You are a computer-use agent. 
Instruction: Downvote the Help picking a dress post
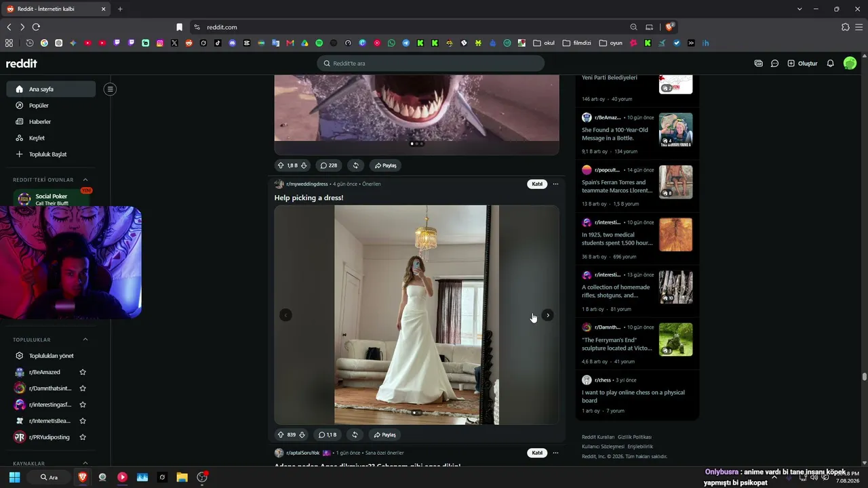click(302, 434)
